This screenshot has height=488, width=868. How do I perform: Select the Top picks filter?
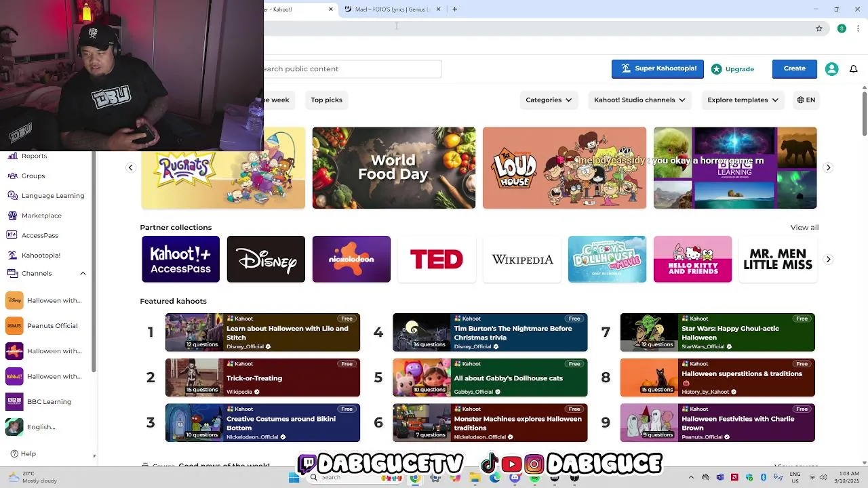[326, 100]
